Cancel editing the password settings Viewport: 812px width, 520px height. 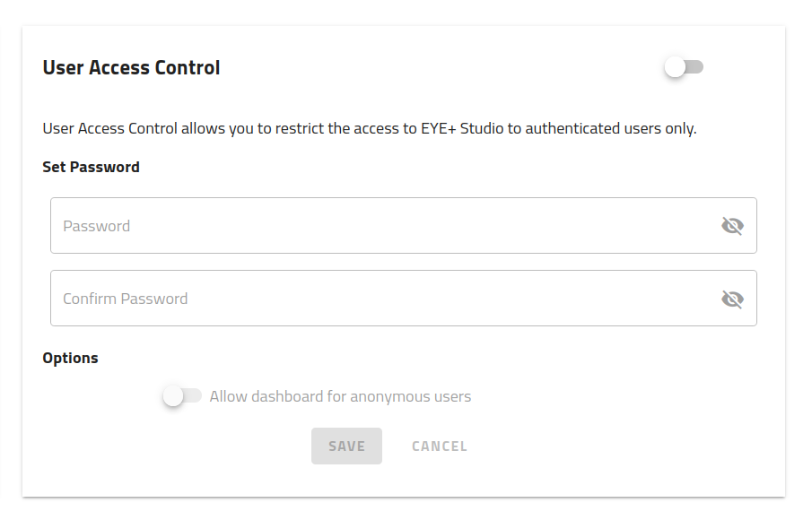click(x=439, y=446)
